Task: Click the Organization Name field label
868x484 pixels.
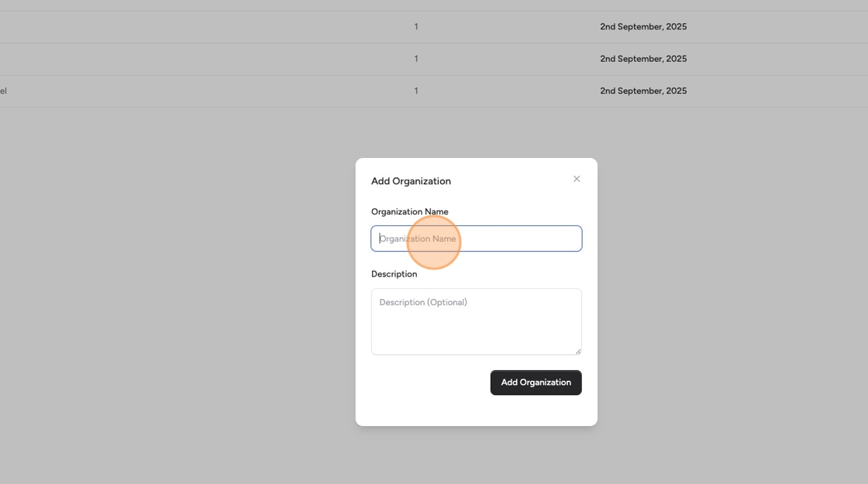Action: [x=409, y=211]
